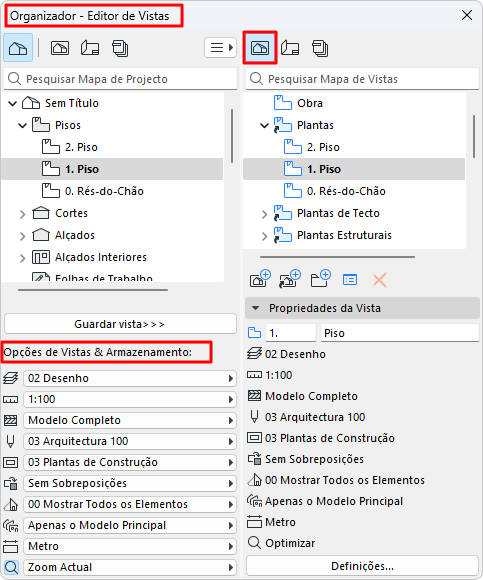Open the Modelo Completo structure display dropdown
This screenshot has width=483, height=580.
click(130, 420)
